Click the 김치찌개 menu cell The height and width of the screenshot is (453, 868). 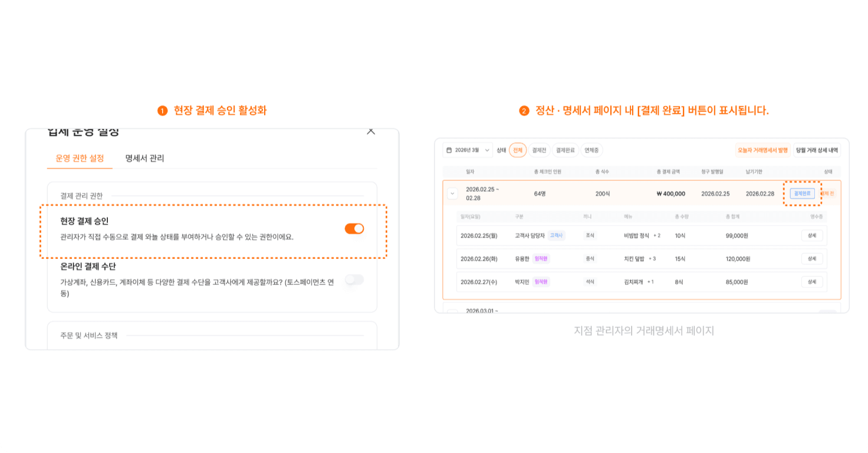click(x=633, y=282)
